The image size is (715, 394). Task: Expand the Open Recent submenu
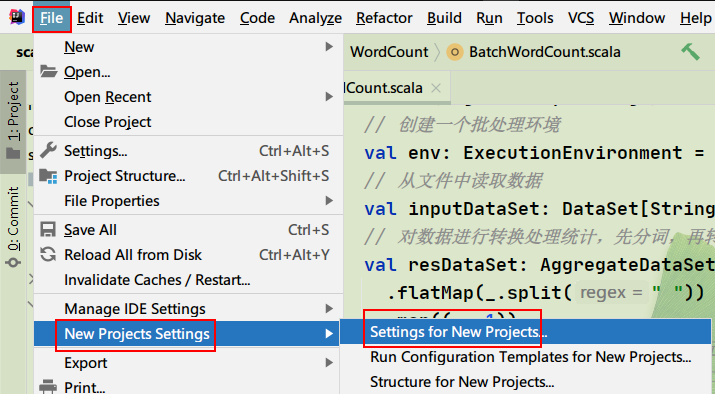pos(328,97)
